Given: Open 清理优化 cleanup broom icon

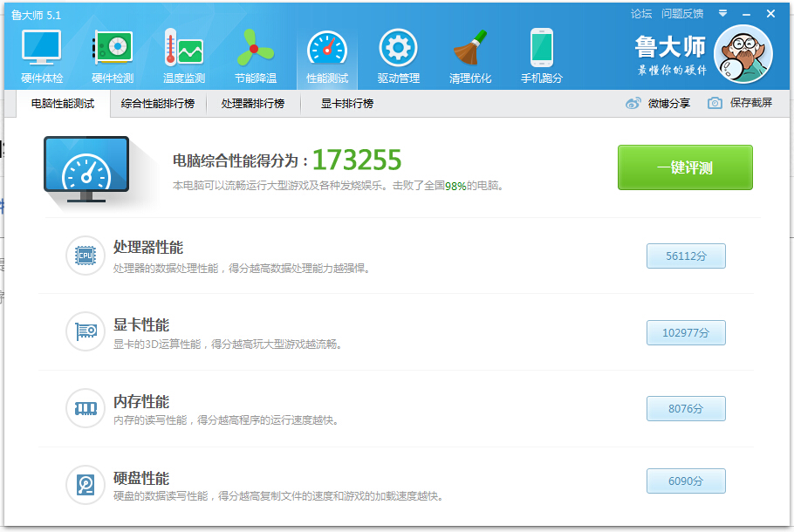Looking at the screenshot, I should click(x=470, y=47).
